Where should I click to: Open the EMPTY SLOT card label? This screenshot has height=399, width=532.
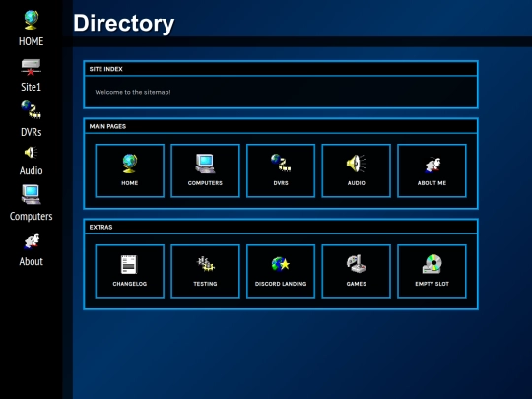point(432,284)
